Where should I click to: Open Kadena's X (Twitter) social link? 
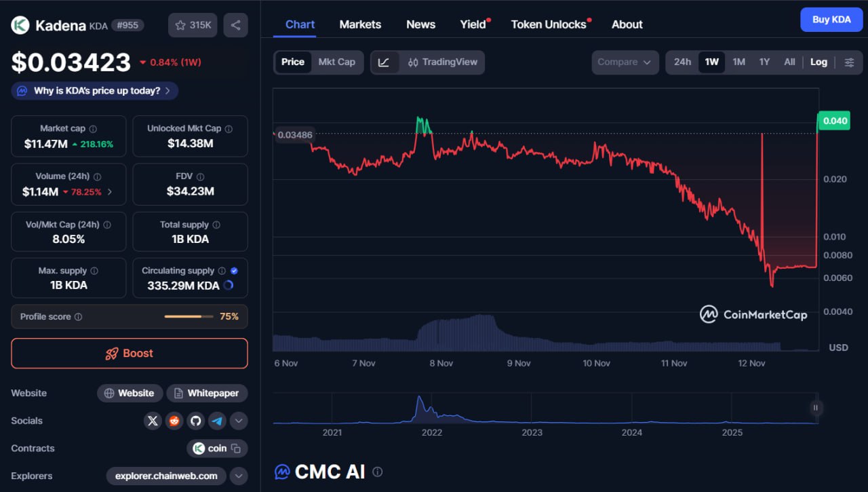153,421
